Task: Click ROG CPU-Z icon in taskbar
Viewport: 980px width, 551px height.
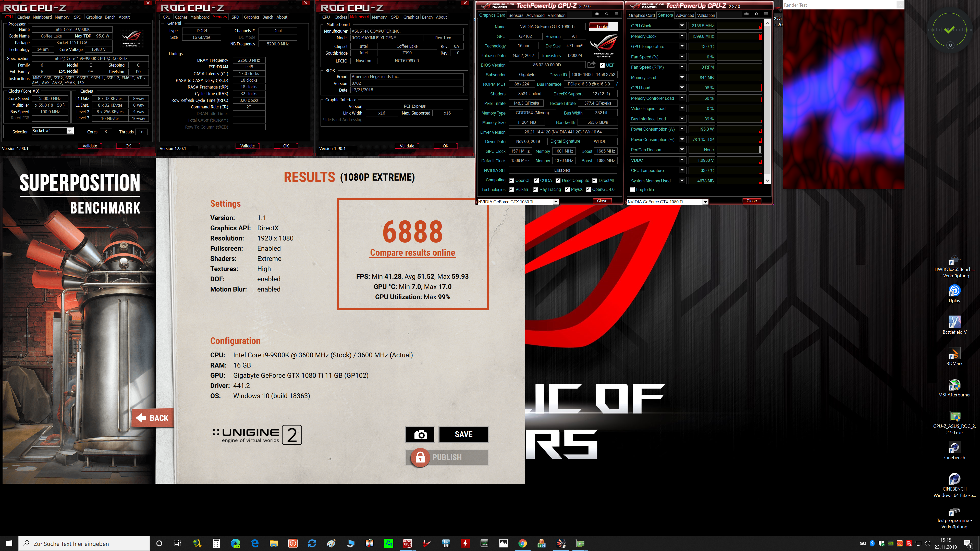Action: pos(408,543)
